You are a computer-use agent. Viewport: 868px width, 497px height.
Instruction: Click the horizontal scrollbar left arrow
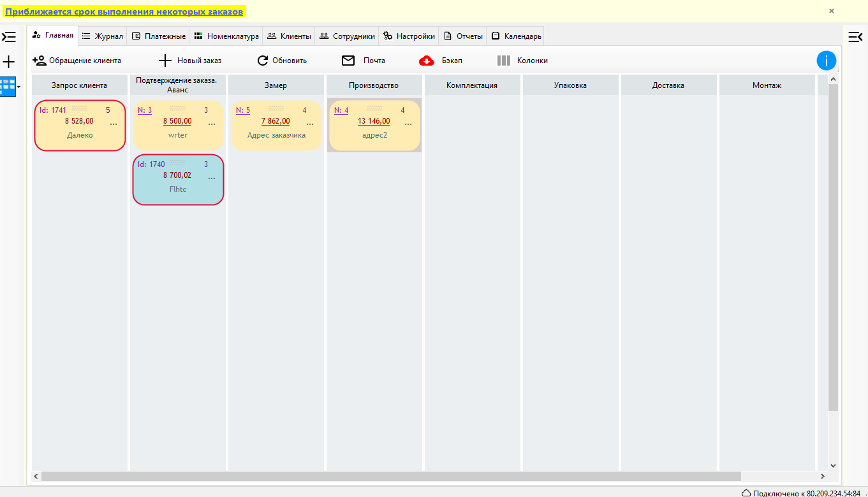[x=36, y=476]
